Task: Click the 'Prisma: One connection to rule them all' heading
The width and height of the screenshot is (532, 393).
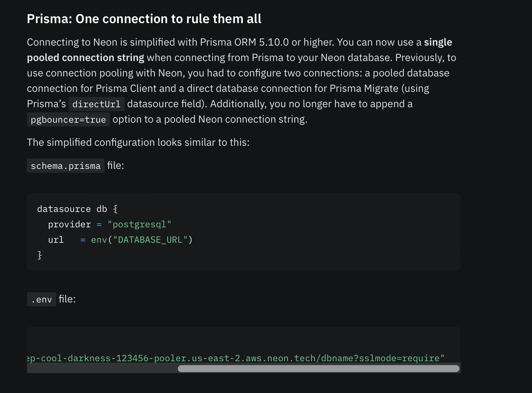Action: point(144,19)
